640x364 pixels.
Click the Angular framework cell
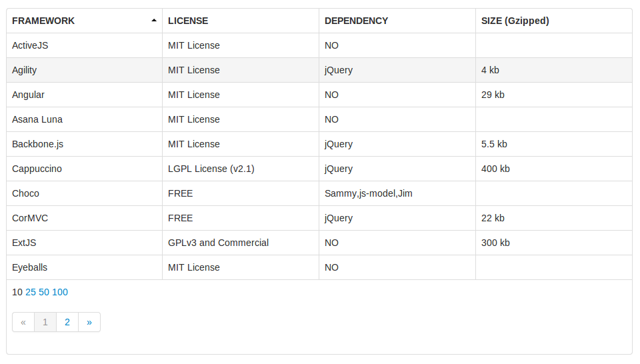(x=85, y=95)
